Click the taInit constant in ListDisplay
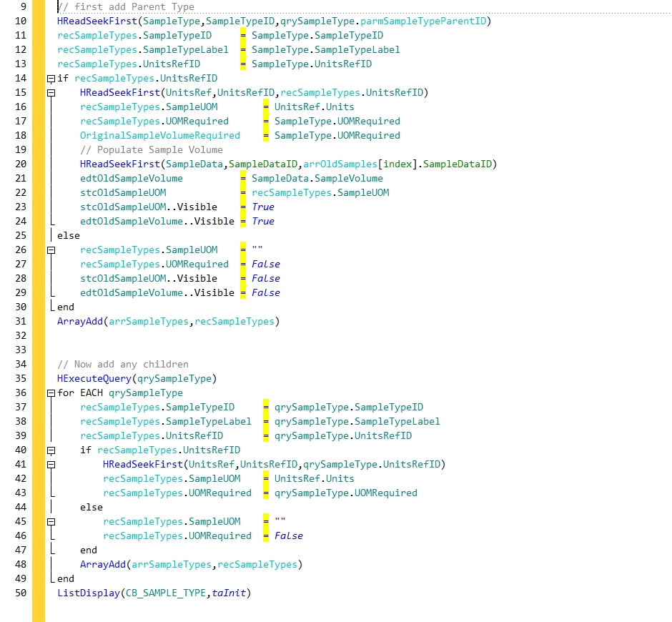The height and width of the screenshot is (622, 672). click(x=230, y=593)
